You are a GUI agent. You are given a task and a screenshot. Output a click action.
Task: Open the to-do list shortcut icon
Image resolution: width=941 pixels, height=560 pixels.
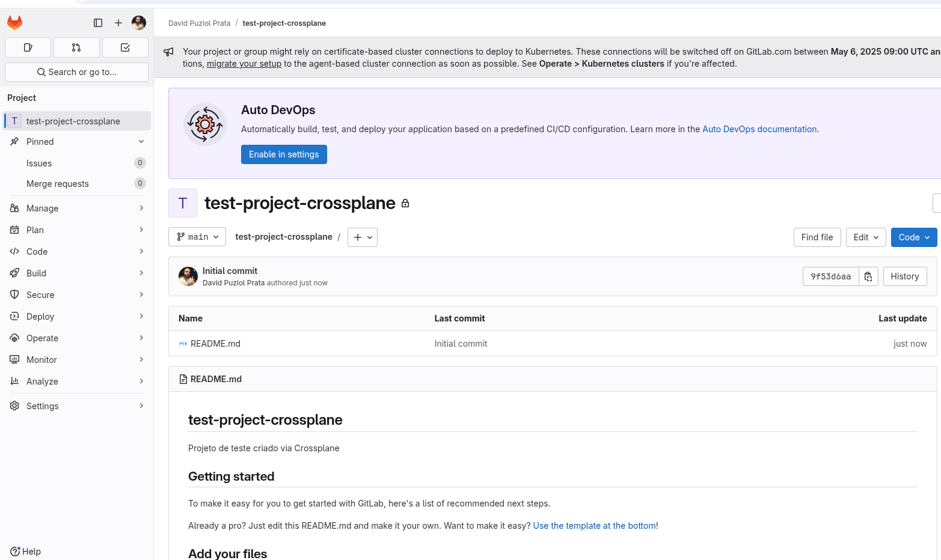pos(125,47)
